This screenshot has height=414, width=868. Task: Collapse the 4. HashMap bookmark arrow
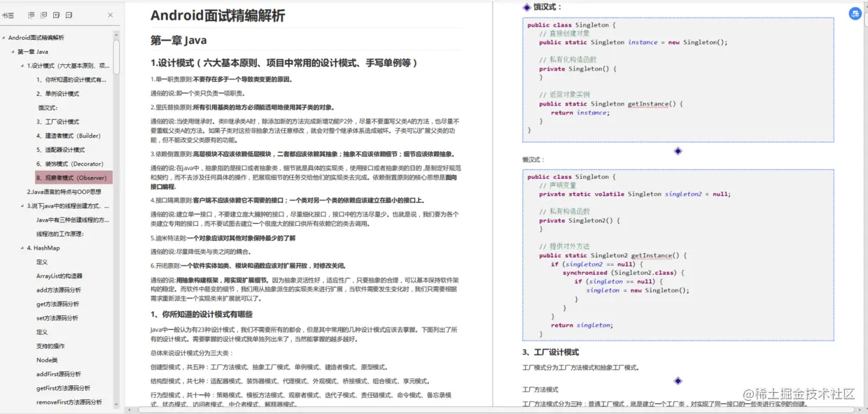click(x=22, y=248)
